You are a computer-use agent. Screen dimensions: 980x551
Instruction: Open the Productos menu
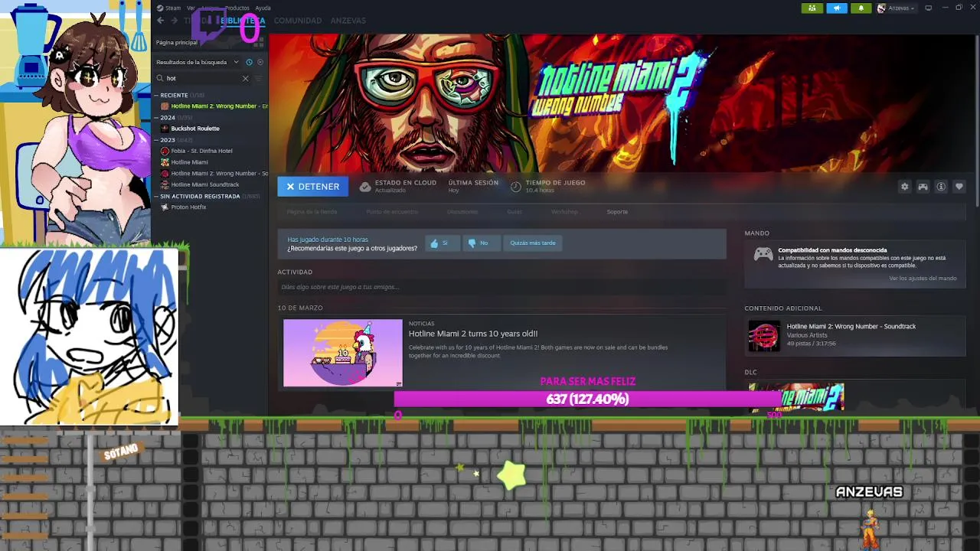(237, 8)
